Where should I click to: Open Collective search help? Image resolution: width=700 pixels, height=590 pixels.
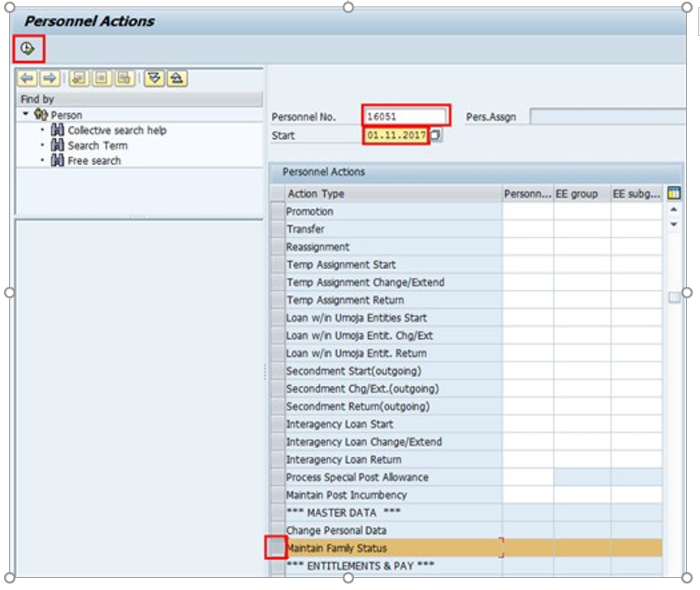(117, 130)
